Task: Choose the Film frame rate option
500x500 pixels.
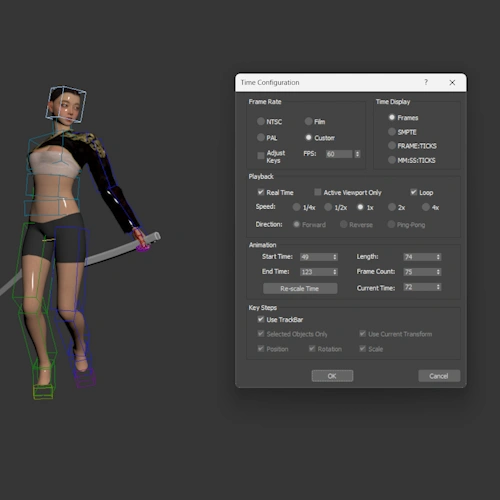Action: click(x=309, y=121)
